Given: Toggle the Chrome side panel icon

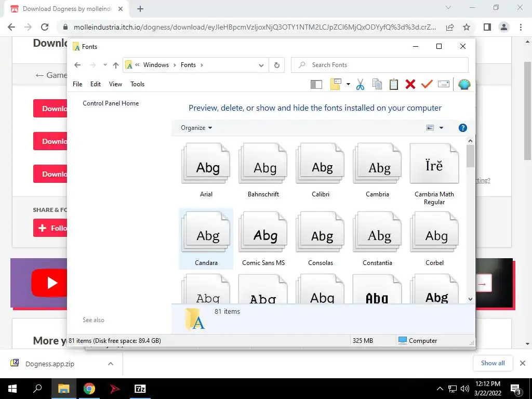Looking at the screenshot, I should pos(487,27).
